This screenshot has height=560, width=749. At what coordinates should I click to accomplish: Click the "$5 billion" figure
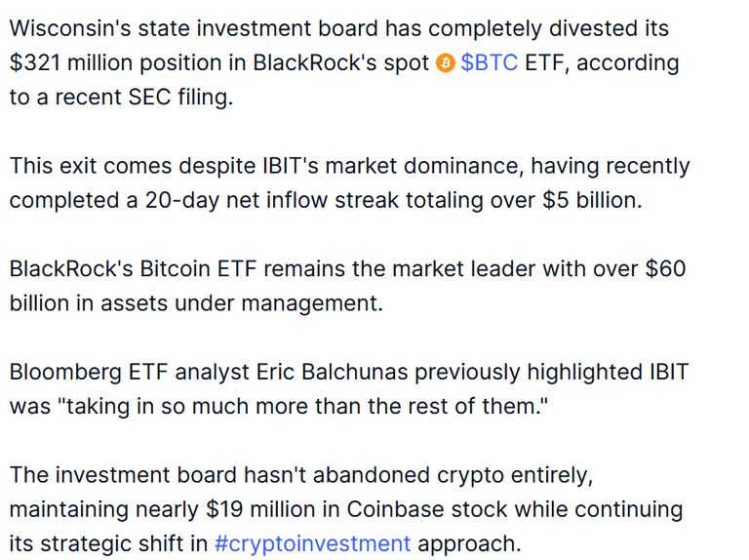tap(591, 200)
